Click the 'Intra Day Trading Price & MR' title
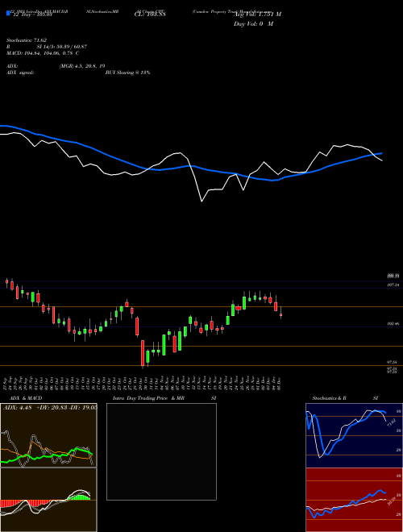This screenshot has height=532, width=403. coord(149,398)
